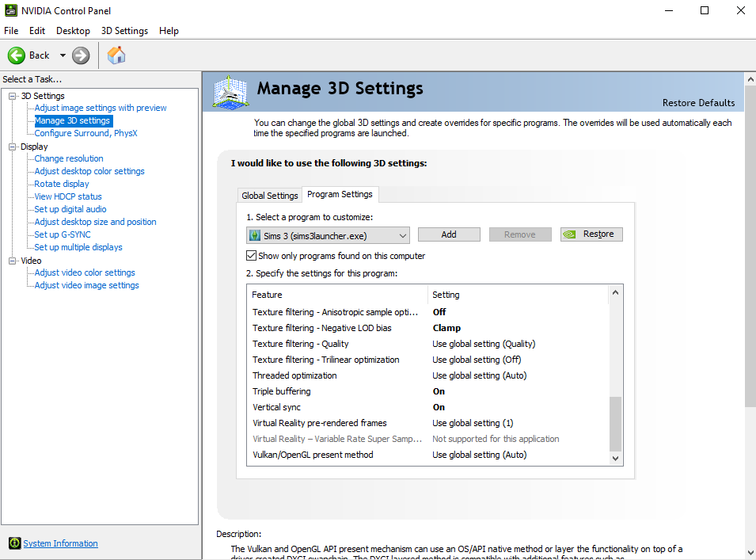Open Set up digital audio
This screenshot has width=756, height=560.
[70, 209]
